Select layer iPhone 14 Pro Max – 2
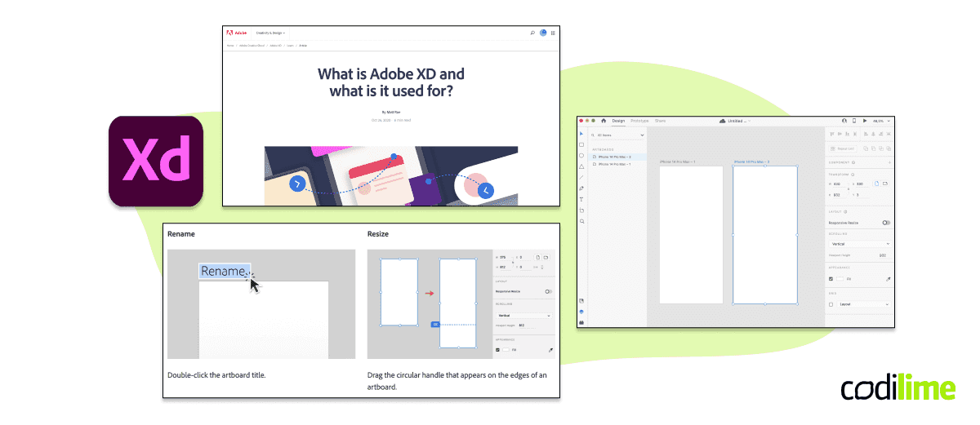Screen dimensions: 980x425 (617, 157)
